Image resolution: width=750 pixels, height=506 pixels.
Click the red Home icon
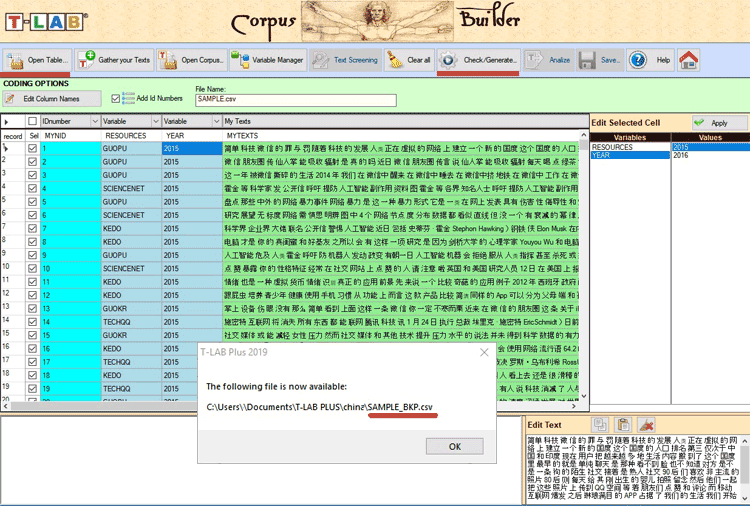coord(688,60)
